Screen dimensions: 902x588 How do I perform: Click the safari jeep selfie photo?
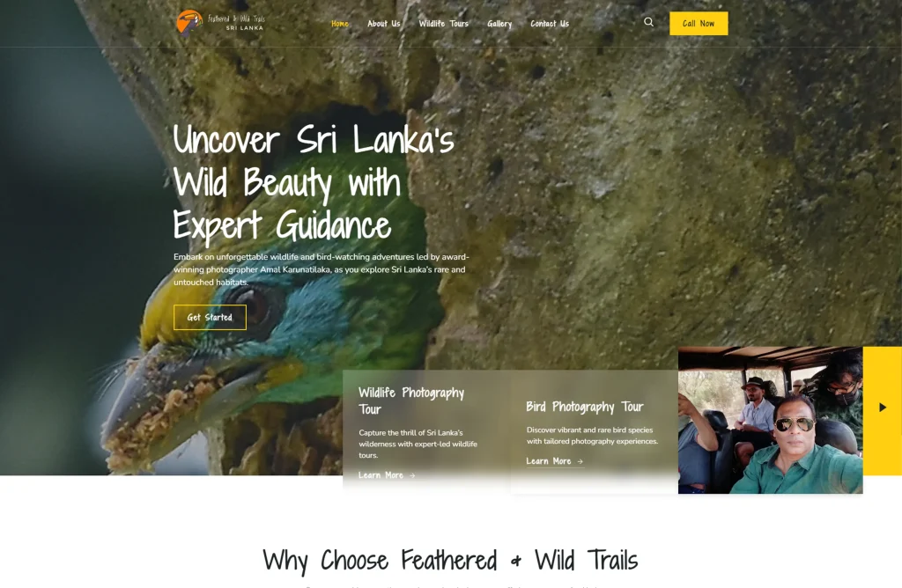[770, 420]
